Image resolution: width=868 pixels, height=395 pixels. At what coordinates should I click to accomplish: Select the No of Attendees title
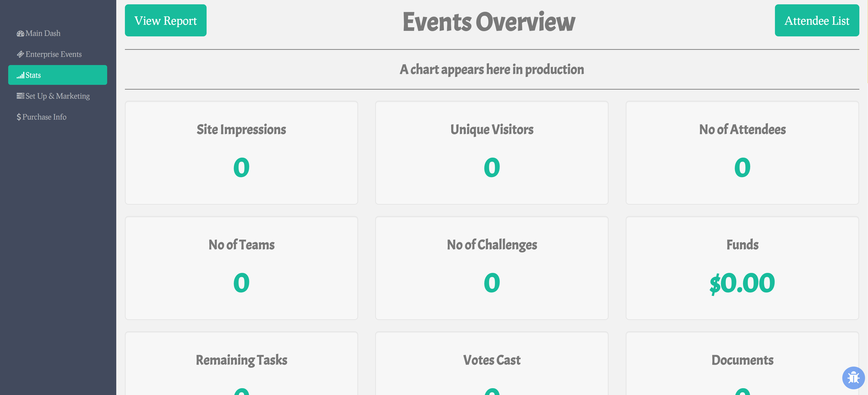click(742, 130)
